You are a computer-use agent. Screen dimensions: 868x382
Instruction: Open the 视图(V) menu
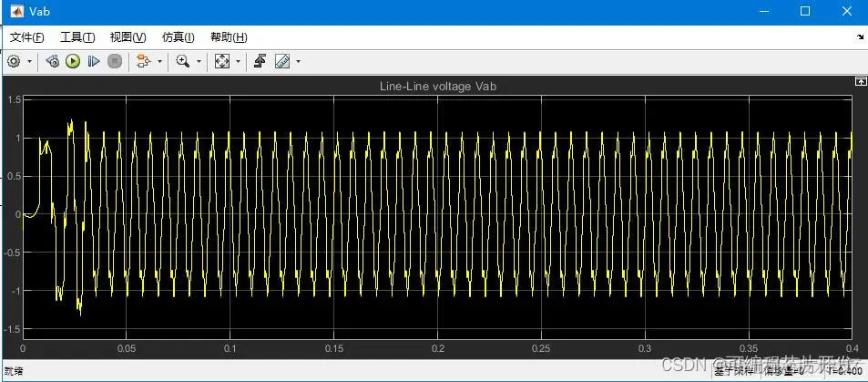coord(128,37)
